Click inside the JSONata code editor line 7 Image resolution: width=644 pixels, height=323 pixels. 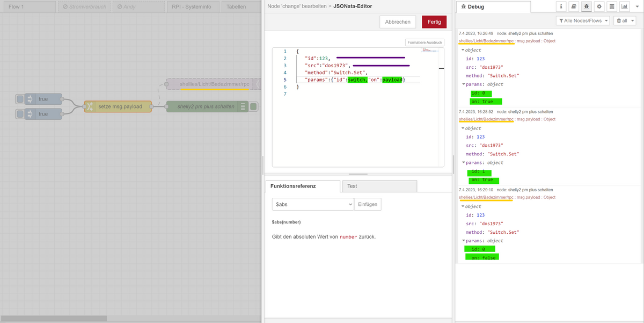(x=357, y=94)
